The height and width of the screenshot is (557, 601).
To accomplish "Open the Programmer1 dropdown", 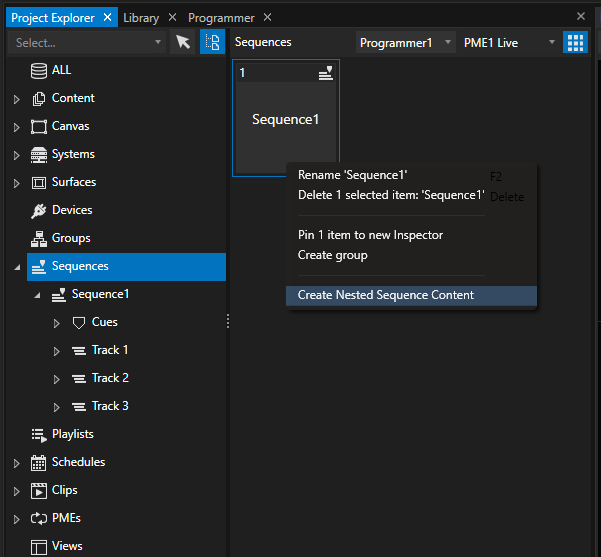I will point(406,42).
